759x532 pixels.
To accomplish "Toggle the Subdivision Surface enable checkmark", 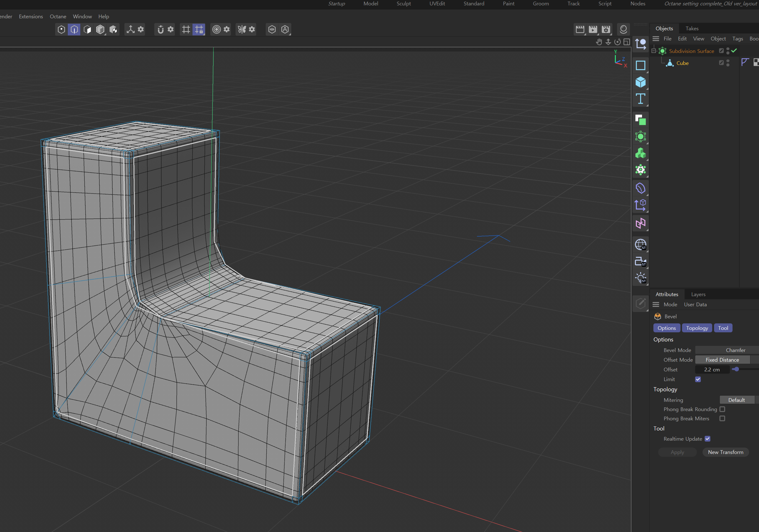I will tap(734, 50).
